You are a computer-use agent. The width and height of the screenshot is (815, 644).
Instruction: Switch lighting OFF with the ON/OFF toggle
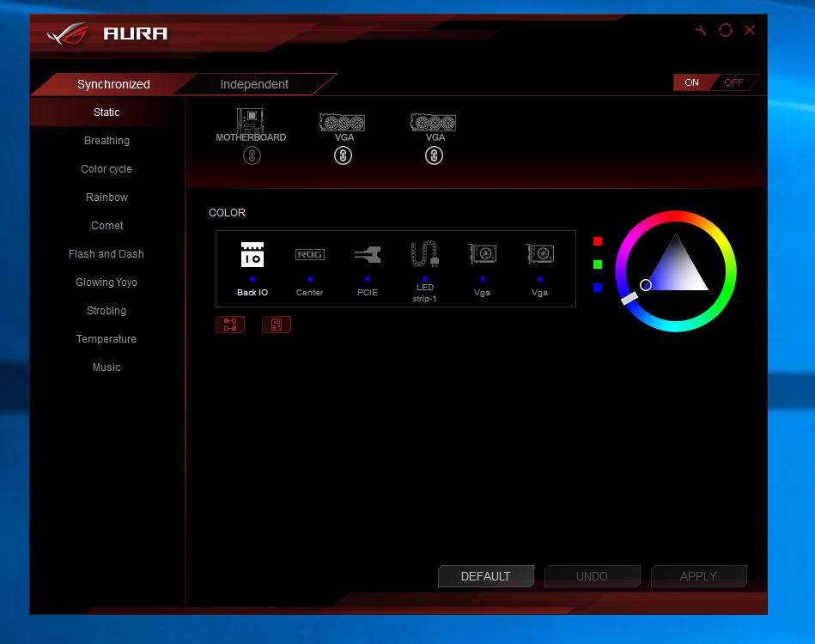click(x=734, y=82)
